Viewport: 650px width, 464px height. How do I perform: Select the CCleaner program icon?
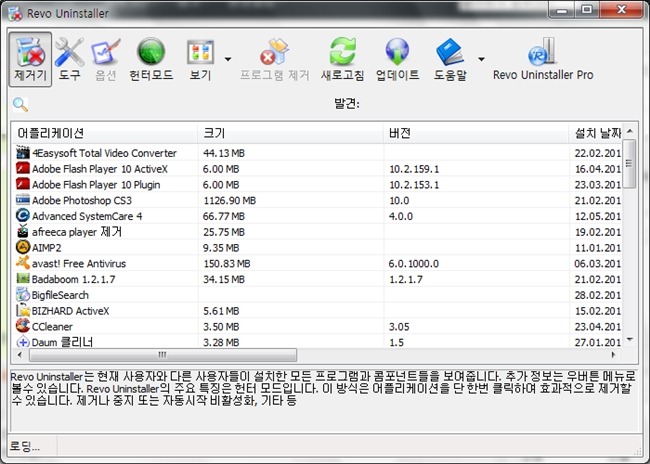coord(23,326)
